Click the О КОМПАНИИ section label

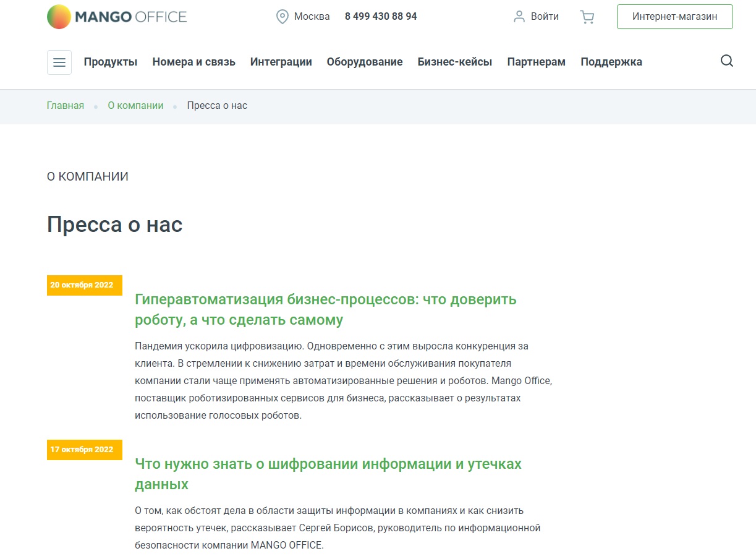coord(88,177)
